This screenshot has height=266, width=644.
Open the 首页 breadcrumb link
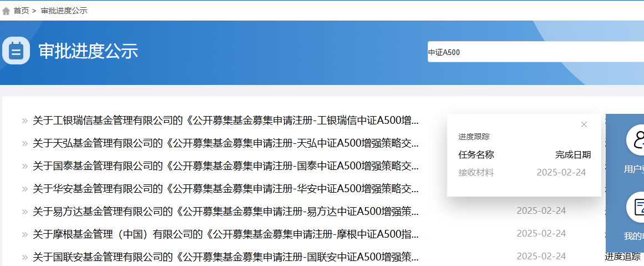coord(22,11)
